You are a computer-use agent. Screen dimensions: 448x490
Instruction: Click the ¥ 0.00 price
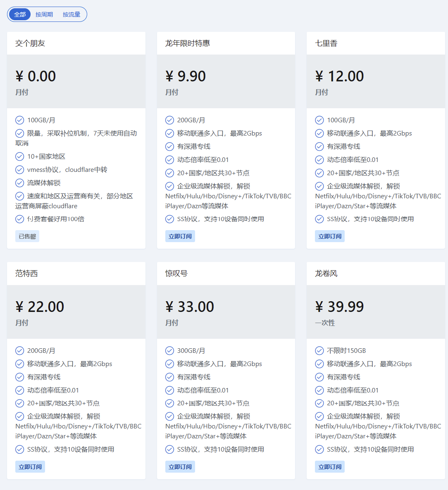(x=36, y=76)
